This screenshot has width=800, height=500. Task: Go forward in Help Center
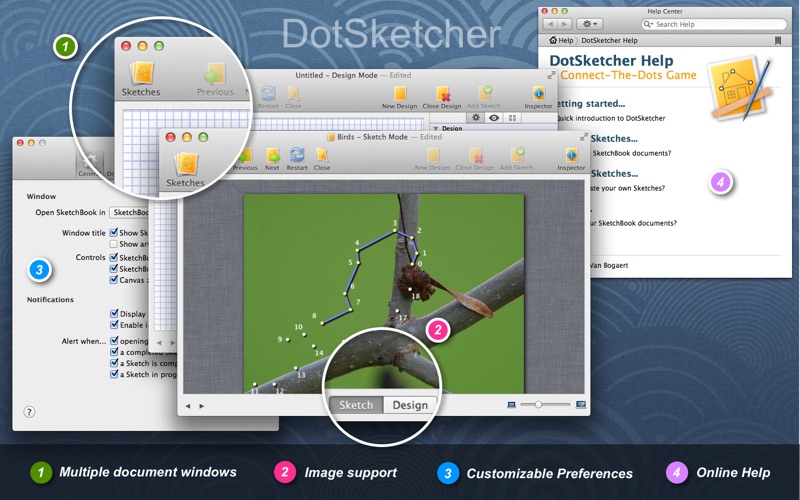point(564,24)
